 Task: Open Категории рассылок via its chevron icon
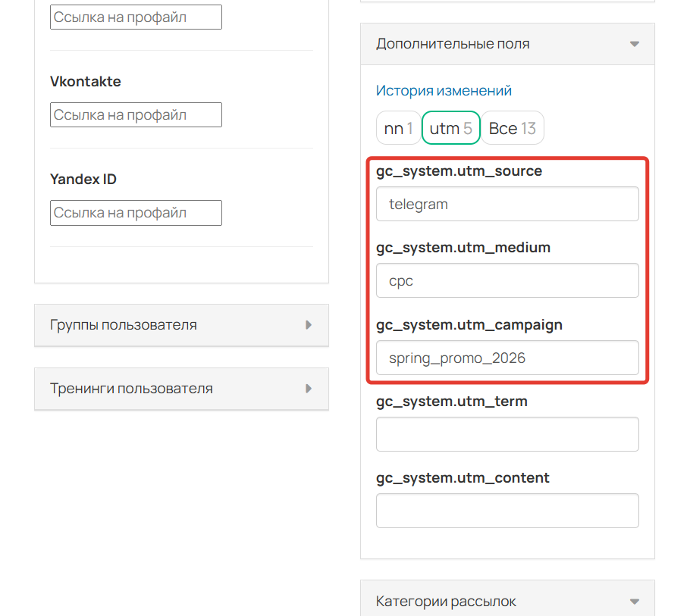[x=635, y=600]
